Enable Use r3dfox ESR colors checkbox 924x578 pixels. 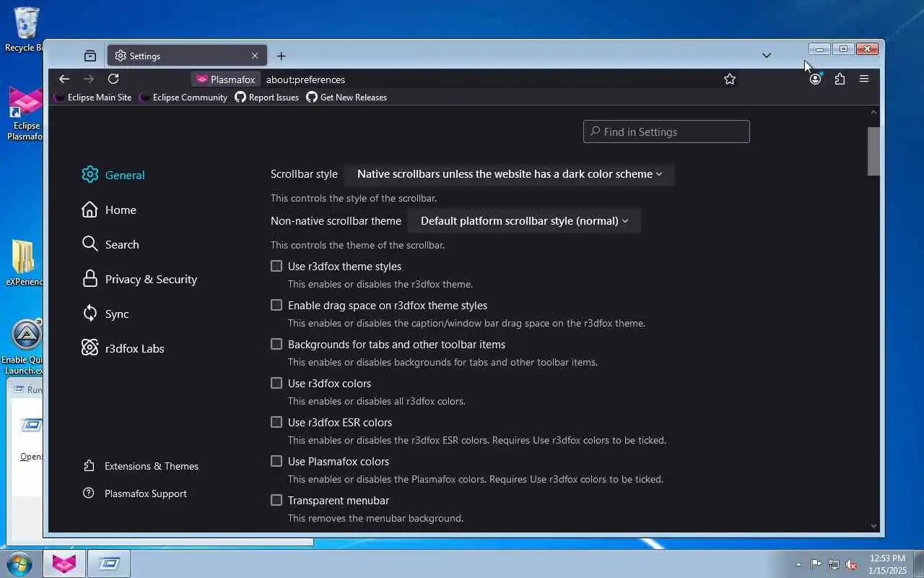pos(276,422)
